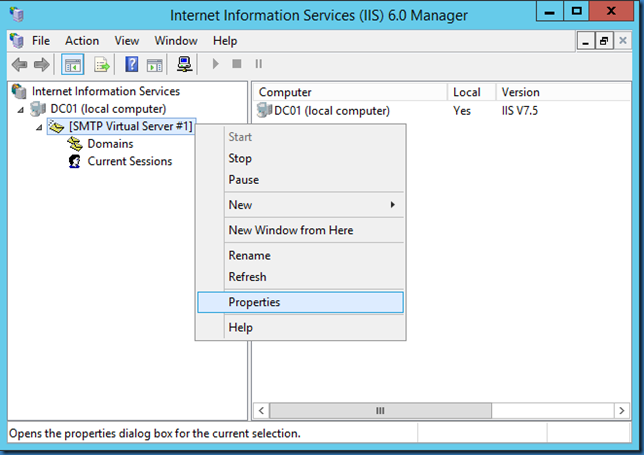Click the Forward arrow toolbar icon
Image resolution: width=644 pixels, height=455 pixels.
click(x=41, y=65)
